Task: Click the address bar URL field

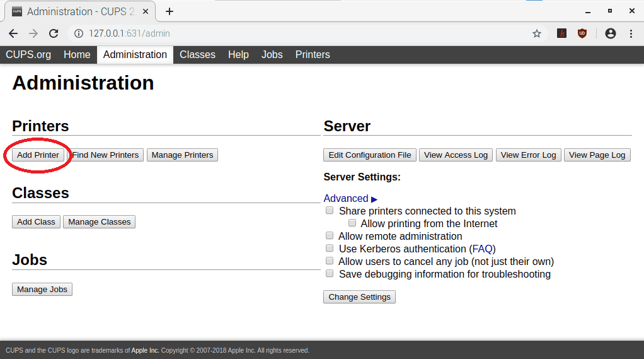Action: 284,33
